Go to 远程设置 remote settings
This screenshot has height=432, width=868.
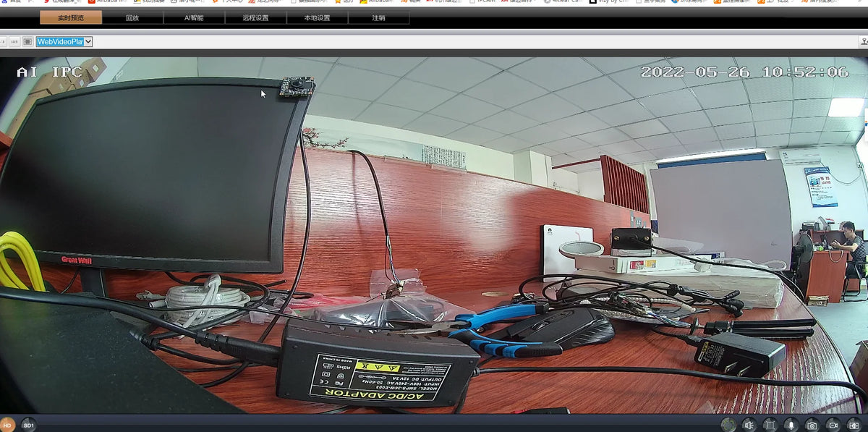click(255, 17)
